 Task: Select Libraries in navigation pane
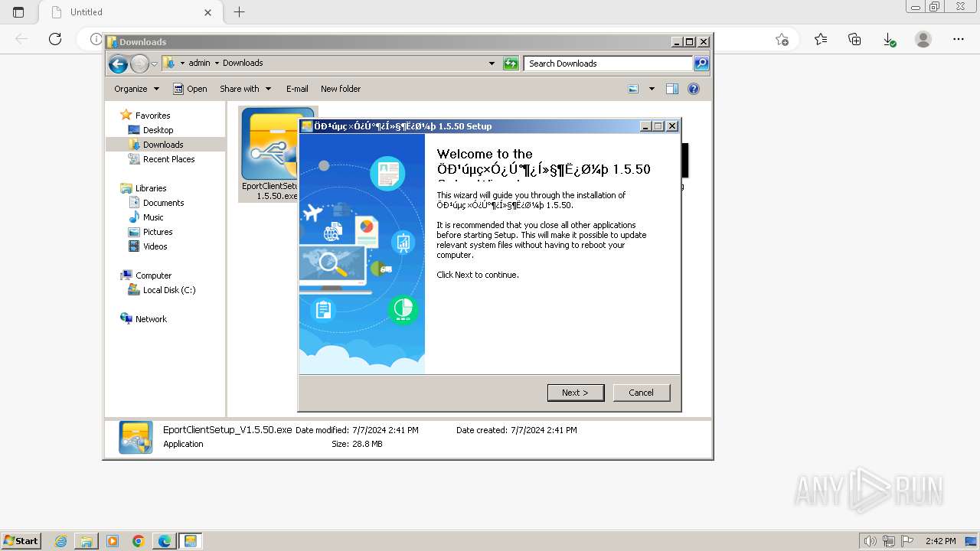(x=151, y=188)
